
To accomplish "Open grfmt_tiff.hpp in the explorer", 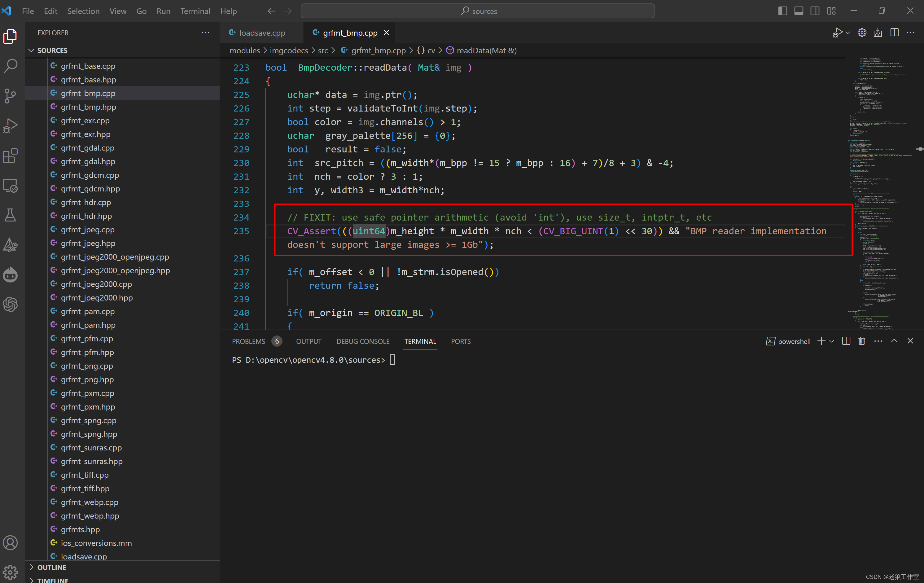I will tap(85, 488).
